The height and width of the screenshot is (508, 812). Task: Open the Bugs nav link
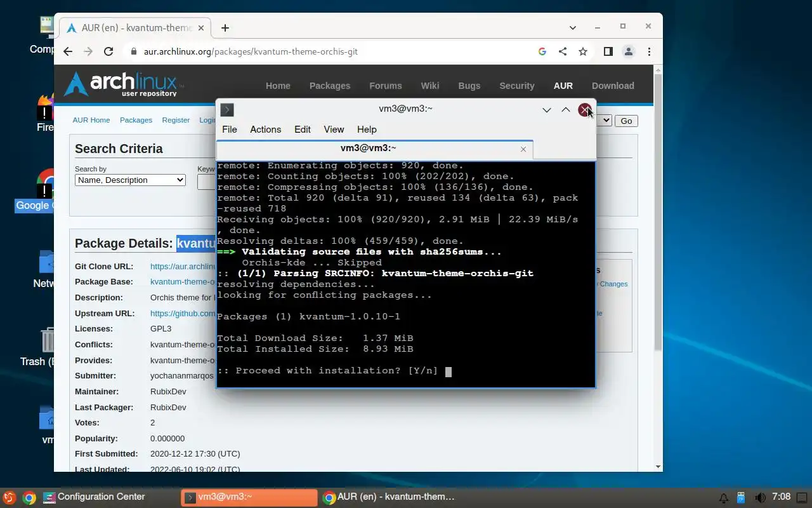coord(469,86)
